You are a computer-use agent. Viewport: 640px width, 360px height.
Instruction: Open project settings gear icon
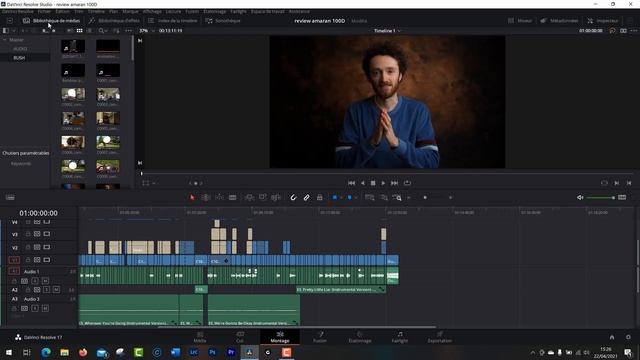pos(628,337)
